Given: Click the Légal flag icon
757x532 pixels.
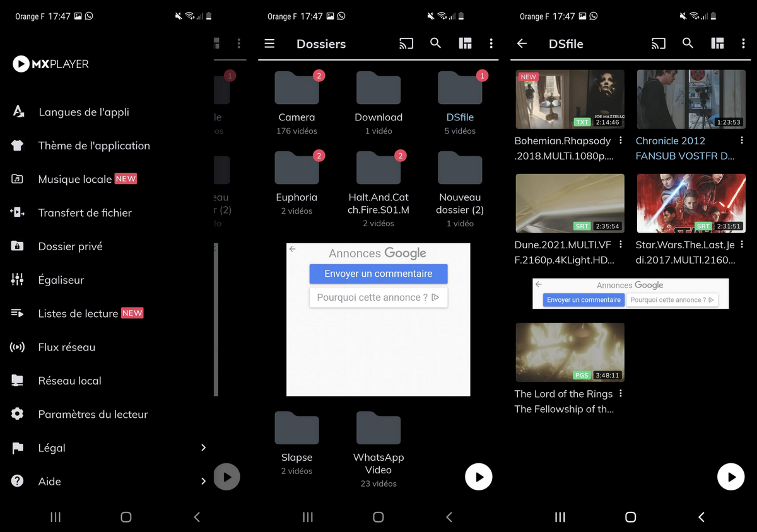Looking at the screenshot, I should 18,448.
